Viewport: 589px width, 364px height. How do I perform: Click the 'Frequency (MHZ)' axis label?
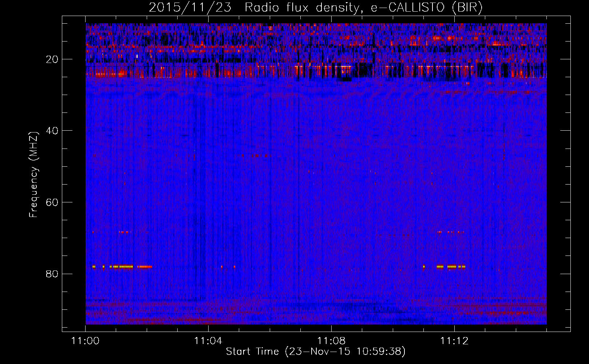click(x=33, y=175)
